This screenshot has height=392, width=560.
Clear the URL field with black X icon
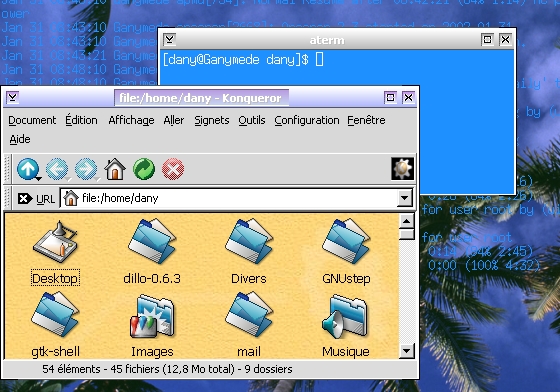pos(24,198)
